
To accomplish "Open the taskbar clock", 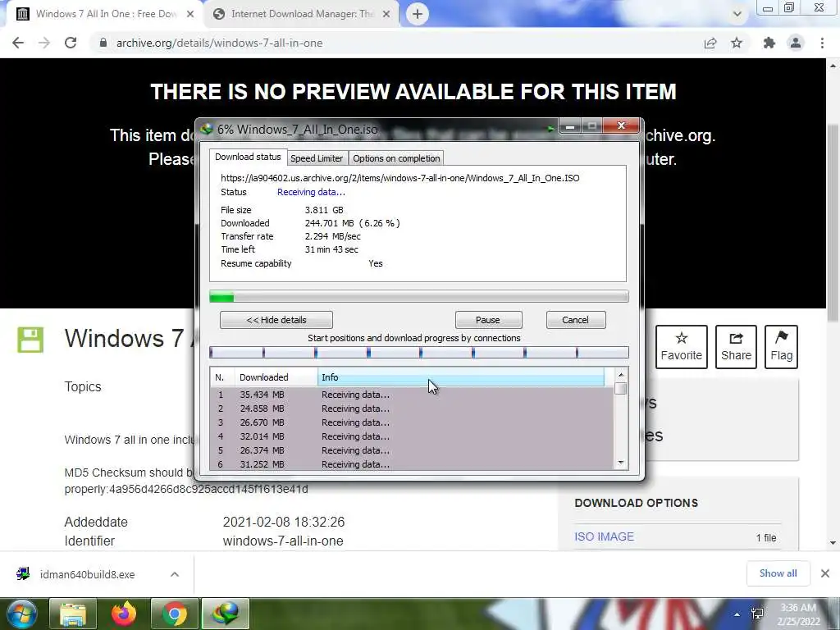I will click(798, 614).
